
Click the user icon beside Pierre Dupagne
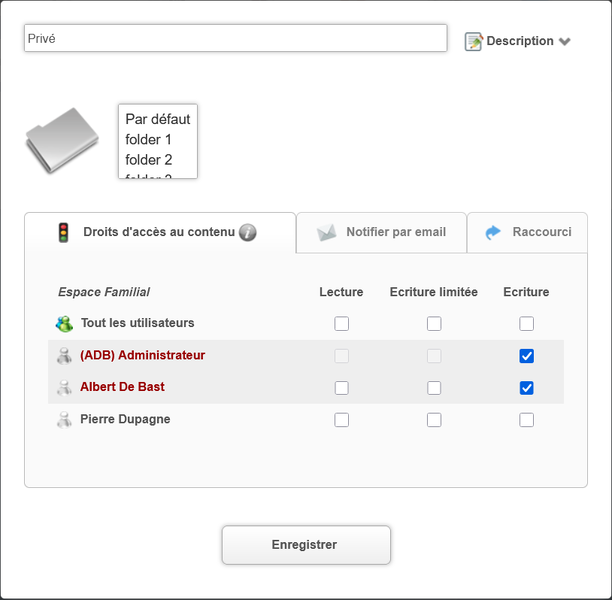point(65,420)
